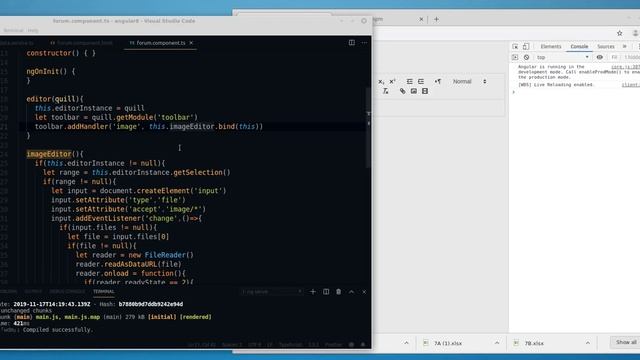Open the core.js source link in console
The height and width of the screenshot is (360, 640).
625,67
